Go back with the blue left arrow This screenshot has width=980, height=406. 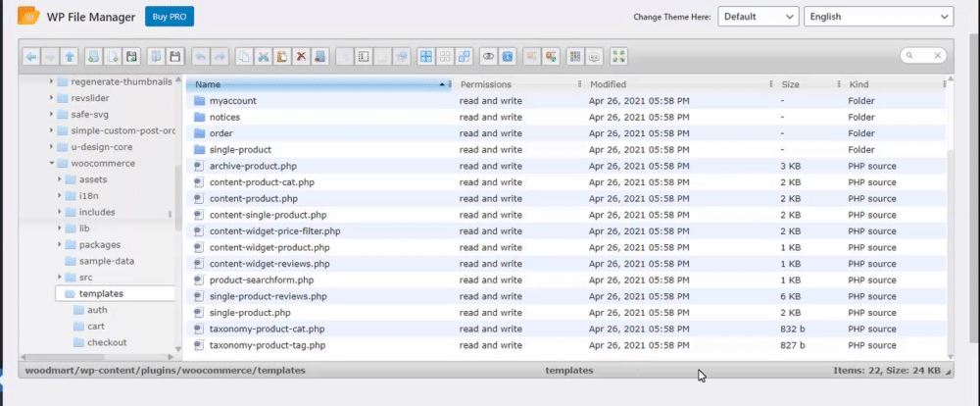pyautogui.click(x=31, y=56)
